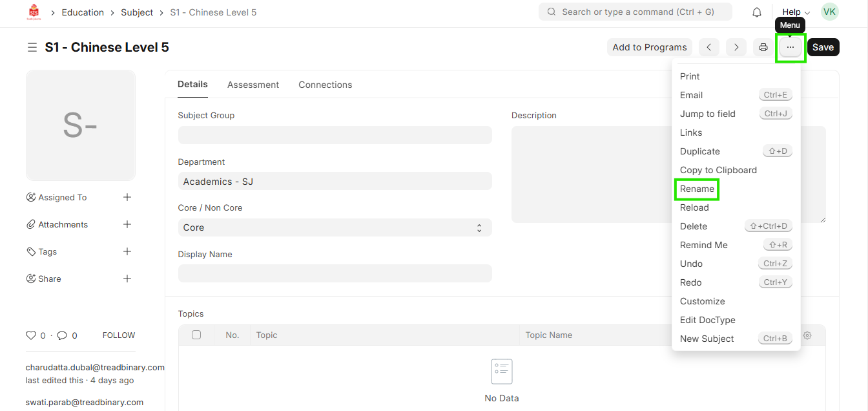Expand the Help dropdown menu

[x=796, y=12]
